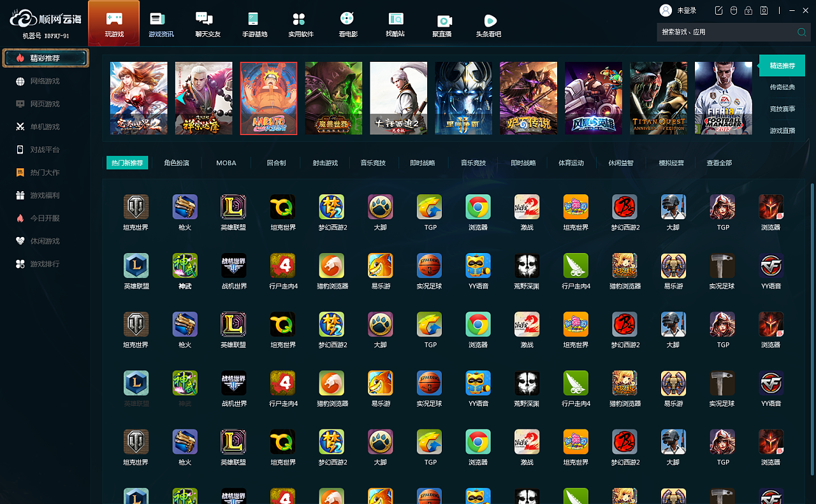Select 传奇经典 on the right banner menu
The image size is (816, 504).
(782, 87)
